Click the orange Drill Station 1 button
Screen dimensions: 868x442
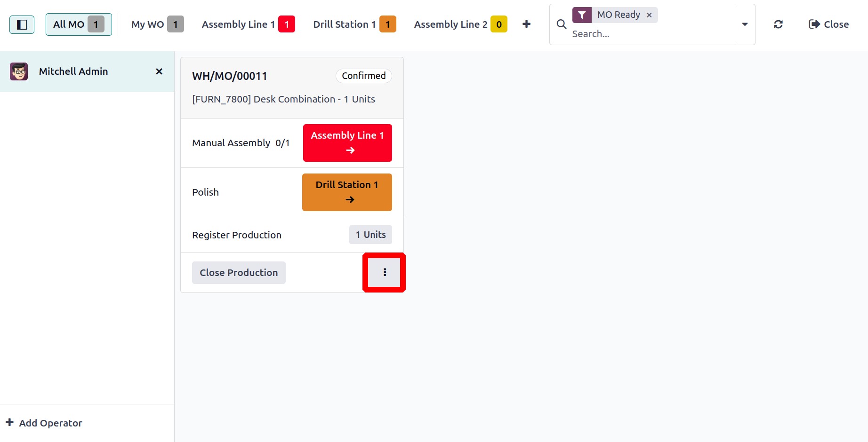tap(347, 192)
